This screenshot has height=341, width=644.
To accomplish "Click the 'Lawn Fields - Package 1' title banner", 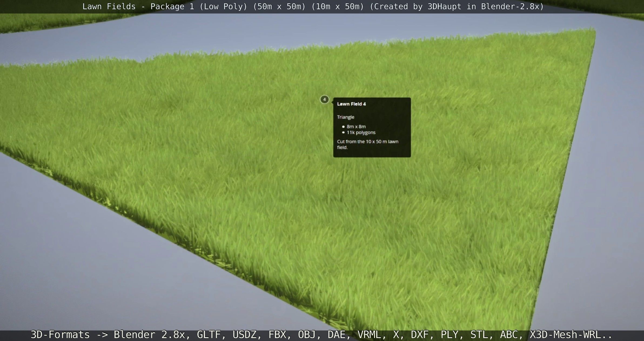I will (313, 6).
